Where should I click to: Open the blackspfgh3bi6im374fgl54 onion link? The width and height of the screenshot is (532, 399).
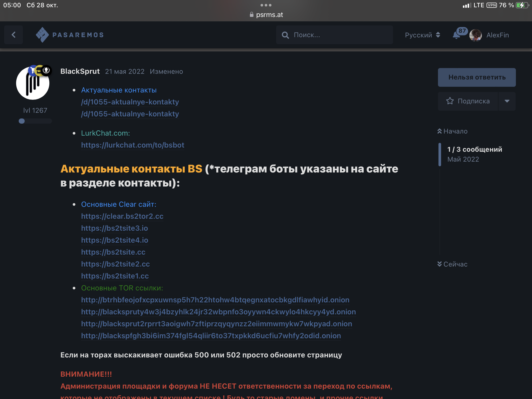[211, 336]
